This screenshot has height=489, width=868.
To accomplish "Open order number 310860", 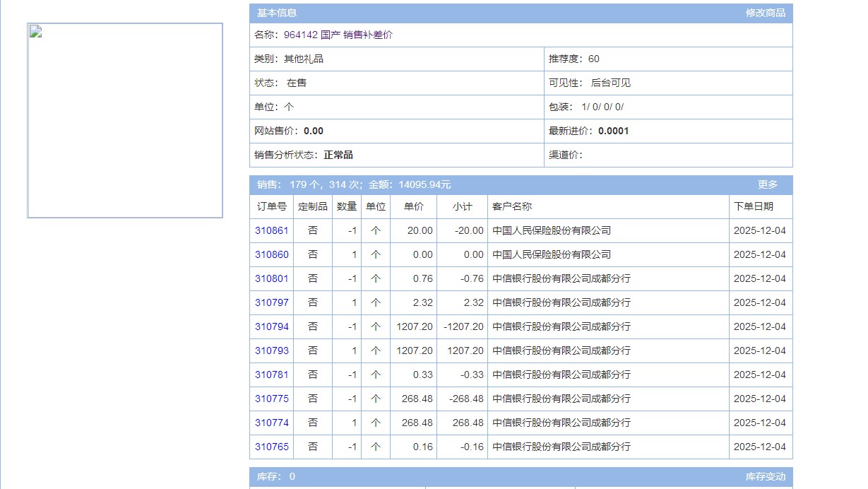I will pyautogui.click(x=271, y=254).
